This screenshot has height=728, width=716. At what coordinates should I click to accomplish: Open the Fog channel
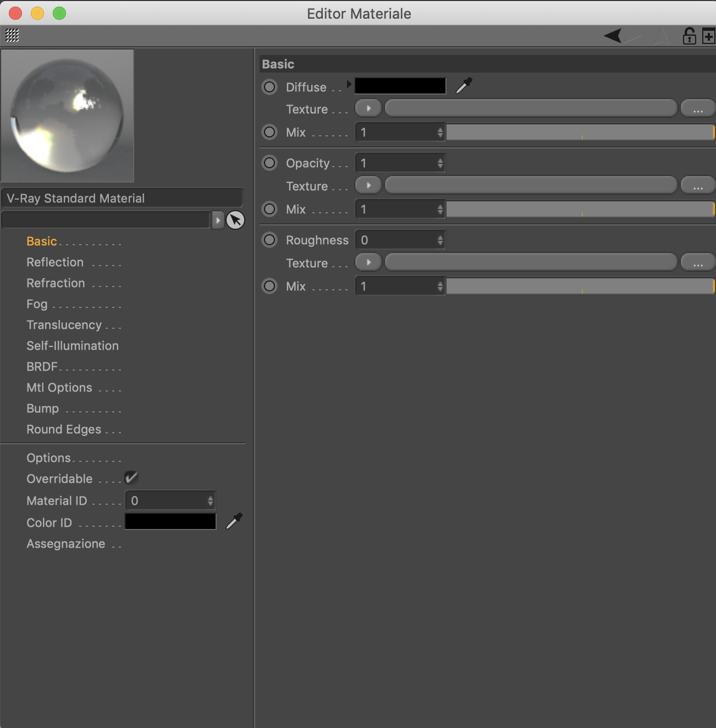(37, 304)
